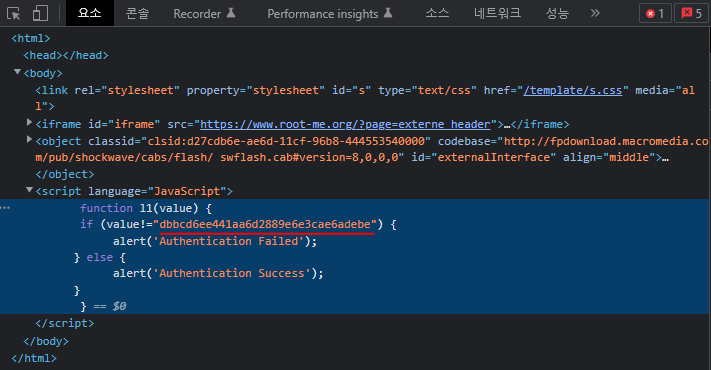
Task: Open the issues count badge showing 5
Action: [691, 14]
